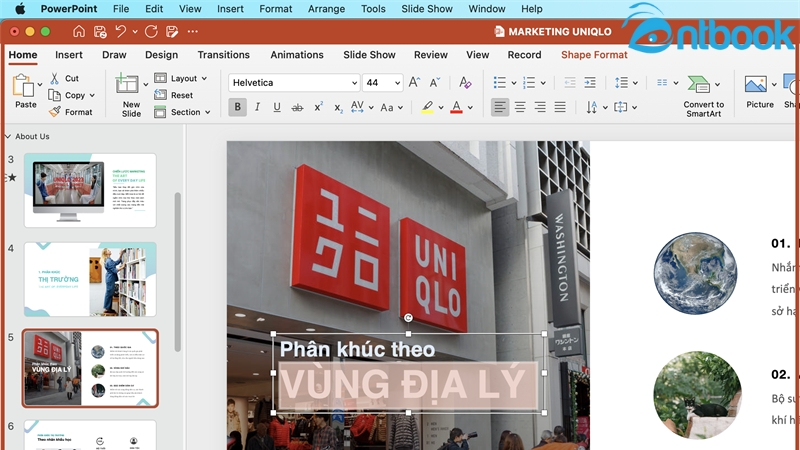This screenshot has height=450, width=800.
Task: Switch to the Transitions tab
Action: point(223,55)
